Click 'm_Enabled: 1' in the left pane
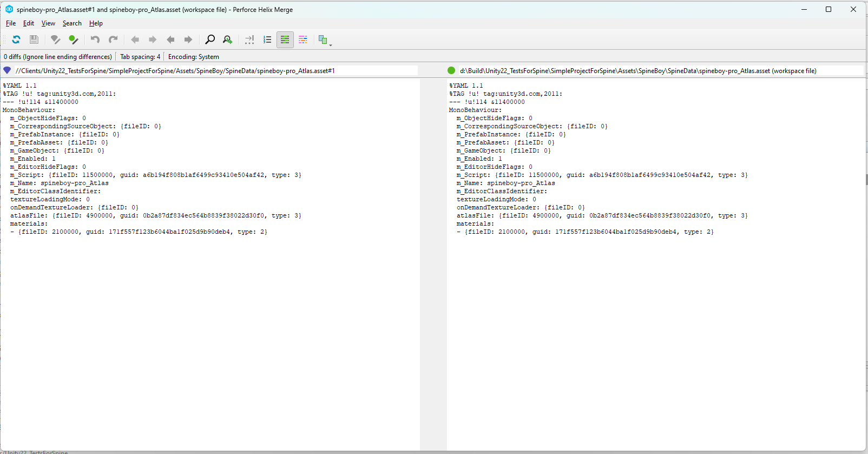Screen dimensions: 868x454 tap(32, 159)
